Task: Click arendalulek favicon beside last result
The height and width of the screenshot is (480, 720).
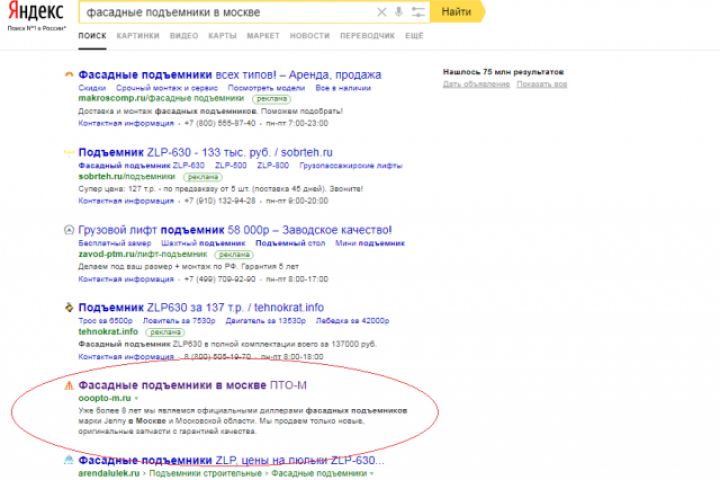Action: (x=68, y=460)
